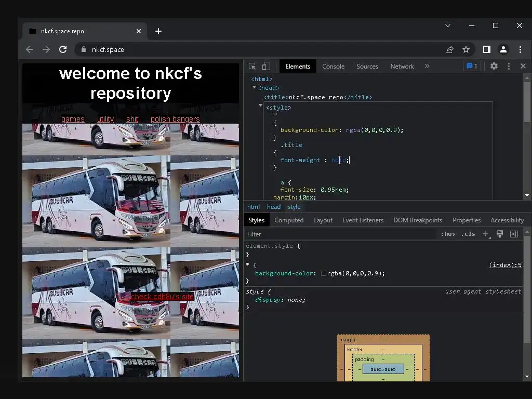Open the Layout pane tab

pyautogui.click(x=323, y=220)
